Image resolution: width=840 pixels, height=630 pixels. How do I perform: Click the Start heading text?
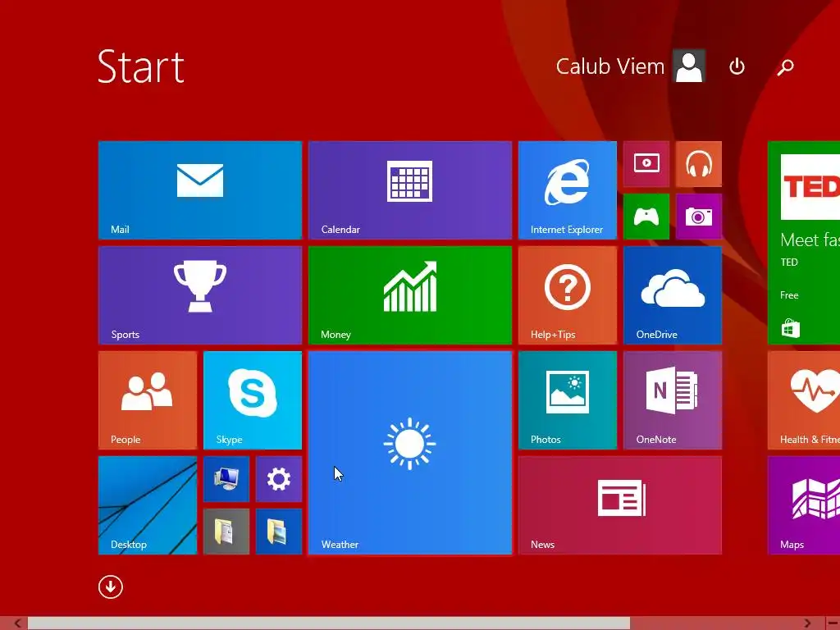141,67
